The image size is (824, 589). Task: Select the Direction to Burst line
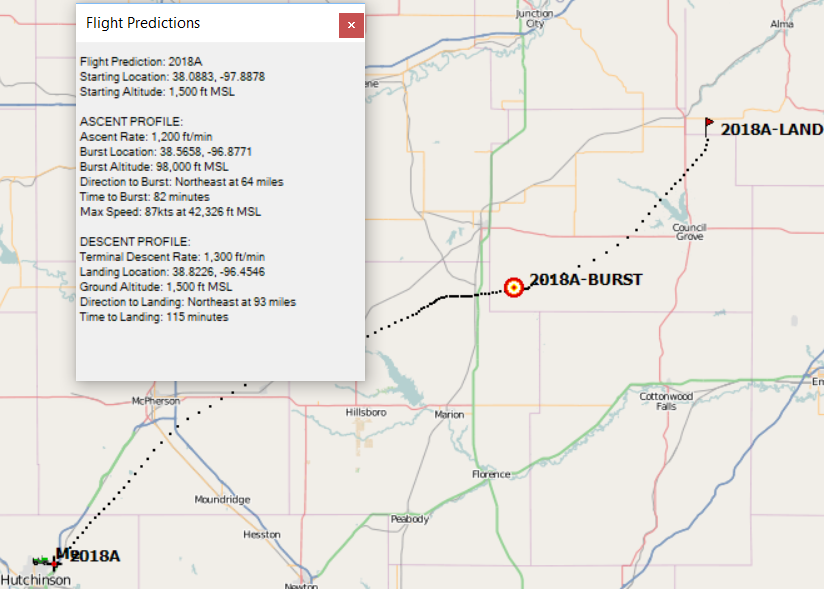click(181, 182)
